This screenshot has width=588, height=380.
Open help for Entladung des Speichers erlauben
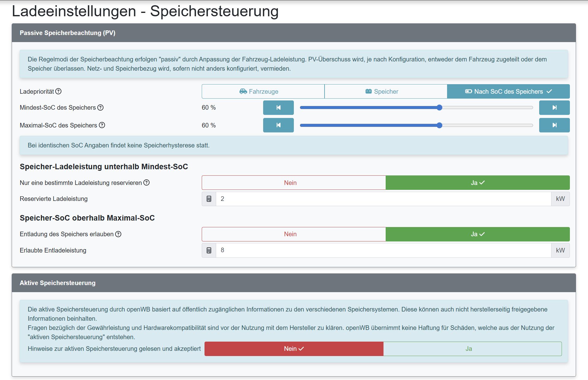click(x=118, y=234)
